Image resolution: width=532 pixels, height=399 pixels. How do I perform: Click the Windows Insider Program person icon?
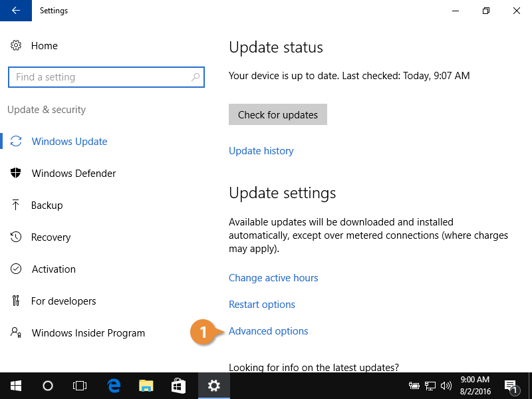(x=16, y=333)
